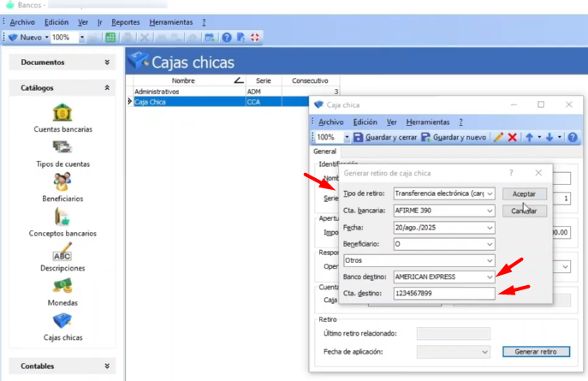Expand the Documentos panel
Image resolution: width=588 pixels, height=381 pixels.
[107, 63]
